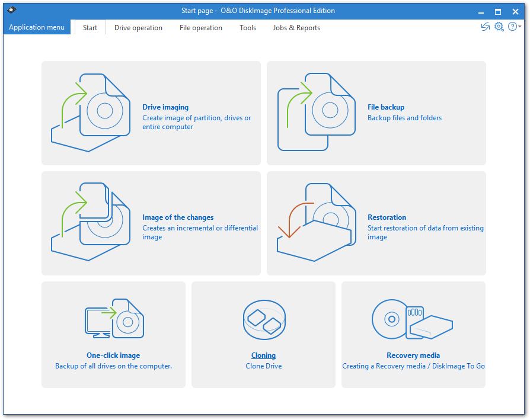Screen dimensions: 530x420
Task: Select the Start tab
Action: tap(90, 27)
